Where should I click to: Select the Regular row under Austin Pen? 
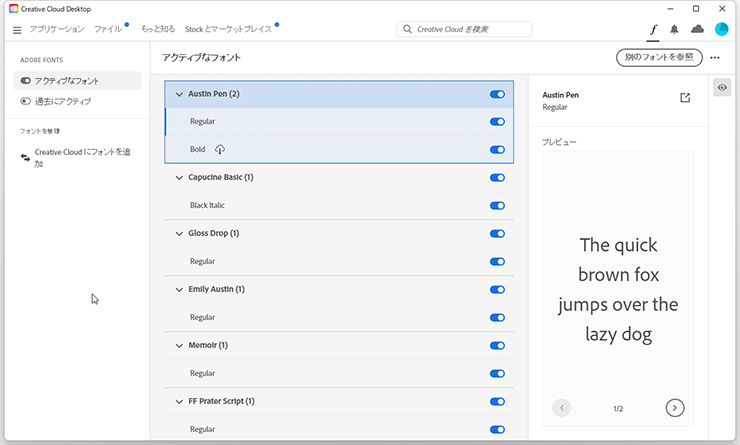339,122
